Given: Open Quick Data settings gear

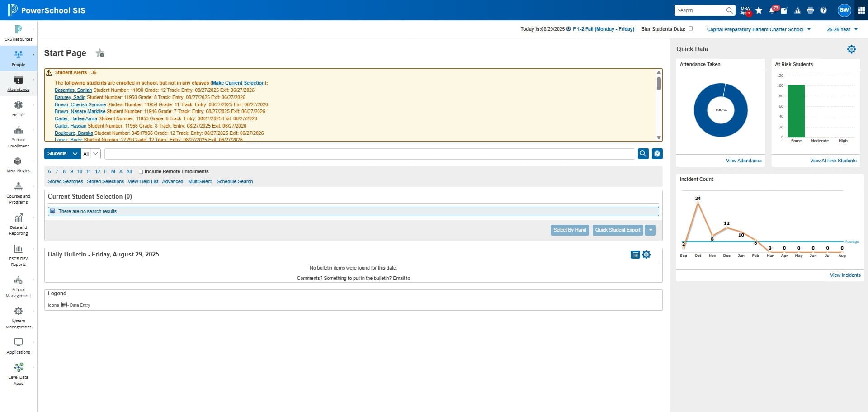Looking at the screenshot, I should (851, 49).
